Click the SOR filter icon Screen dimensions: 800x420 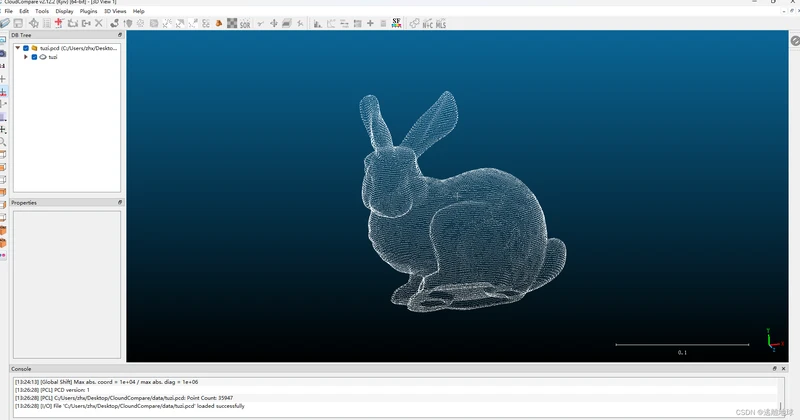[245, 23]
